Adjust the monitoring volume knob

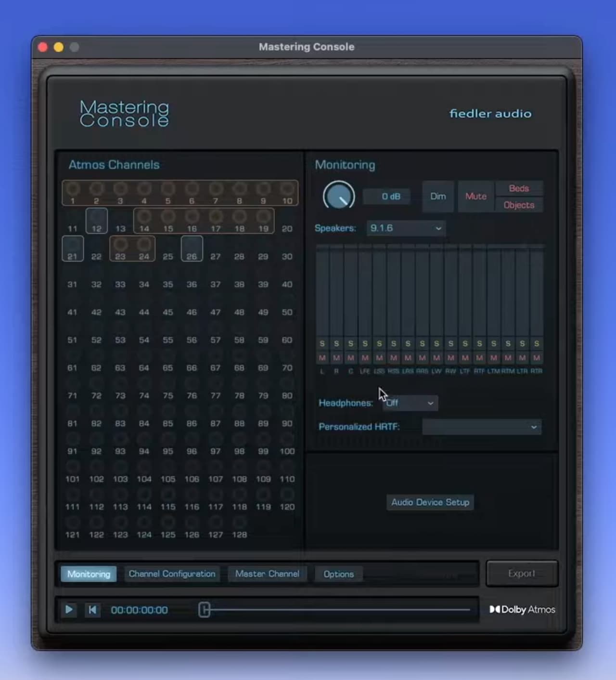point(338,196)
